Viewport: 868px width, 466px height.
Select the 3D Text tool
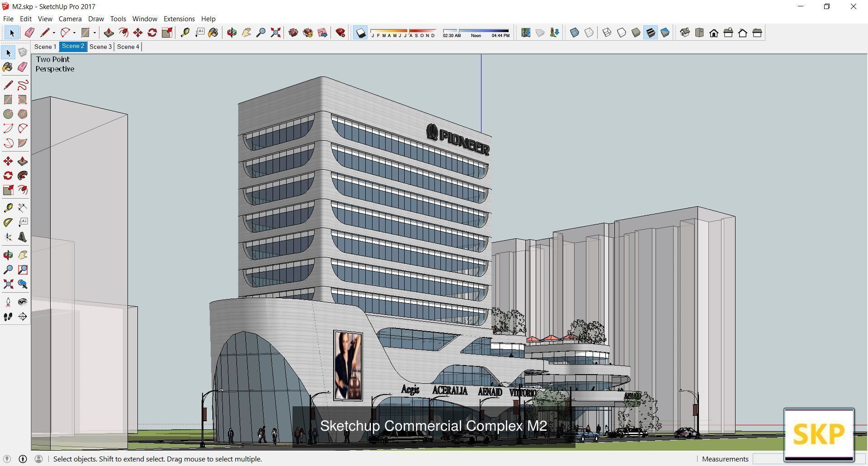[x=23, y=237]
